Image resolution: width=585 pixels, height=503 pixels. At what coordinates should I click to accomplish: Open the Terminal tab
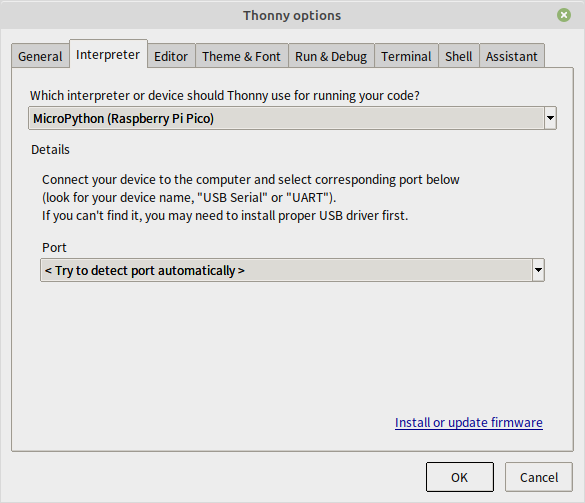[406, 56]
